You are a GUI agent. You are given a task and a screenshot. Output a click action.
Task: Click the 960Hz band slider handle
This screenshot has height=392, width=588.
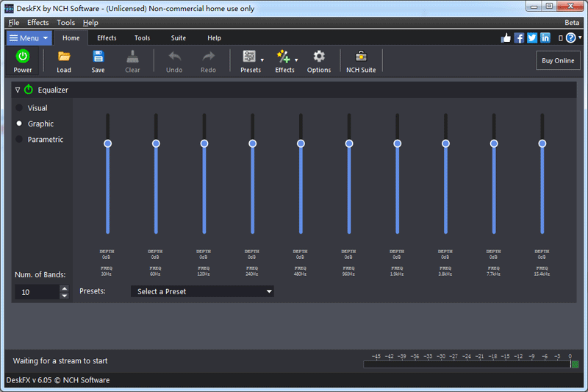pyautogui.click(x=349, y=143)
